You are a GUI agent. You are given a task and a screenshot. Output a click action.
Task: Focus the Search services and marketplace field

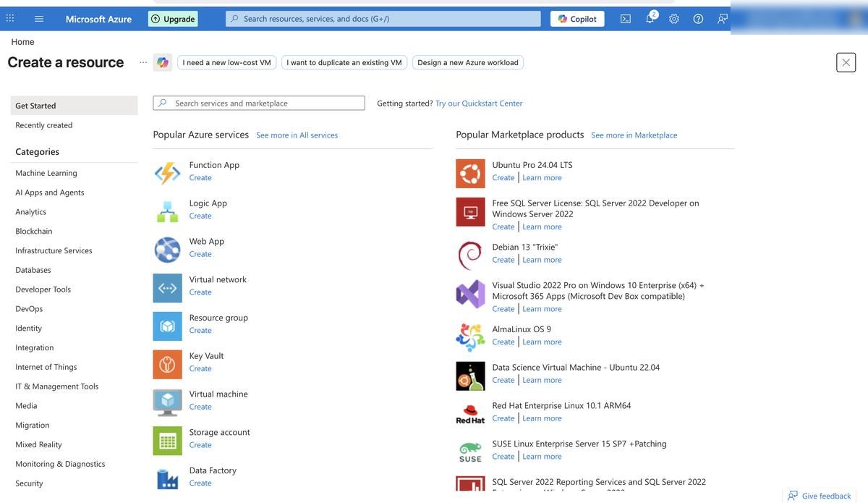point(259,103)
